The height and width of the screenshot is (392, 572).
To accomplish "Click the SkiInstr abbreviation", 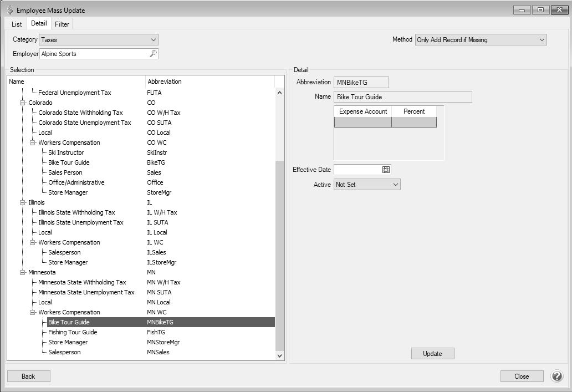I will click(157, 152).
